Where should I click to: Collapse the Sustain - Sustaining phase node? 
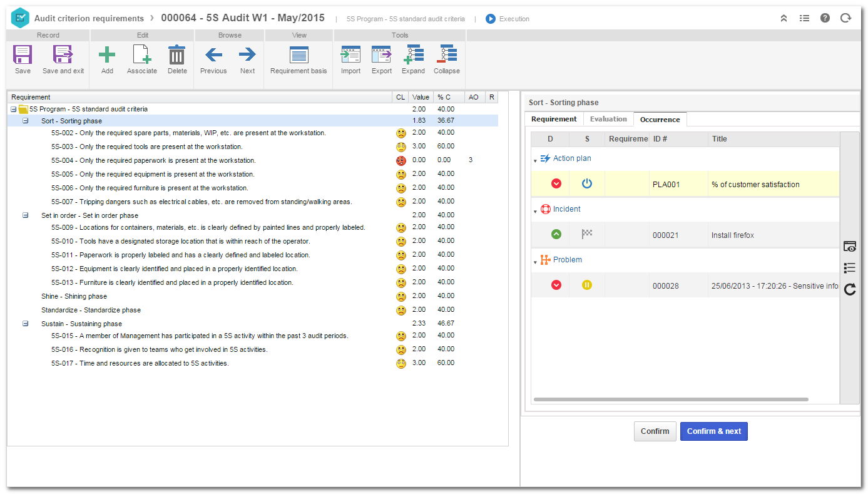(x=26, y=324)
